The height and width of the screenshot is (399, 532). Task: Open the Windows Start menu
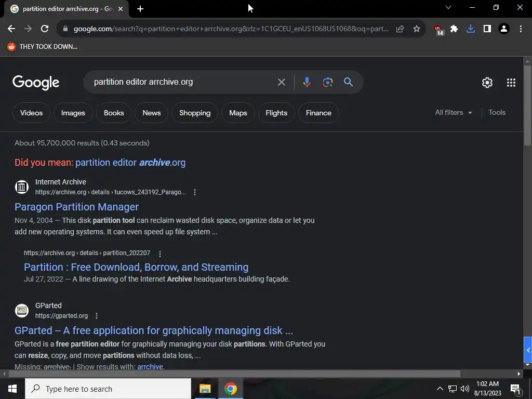[12, 389]
